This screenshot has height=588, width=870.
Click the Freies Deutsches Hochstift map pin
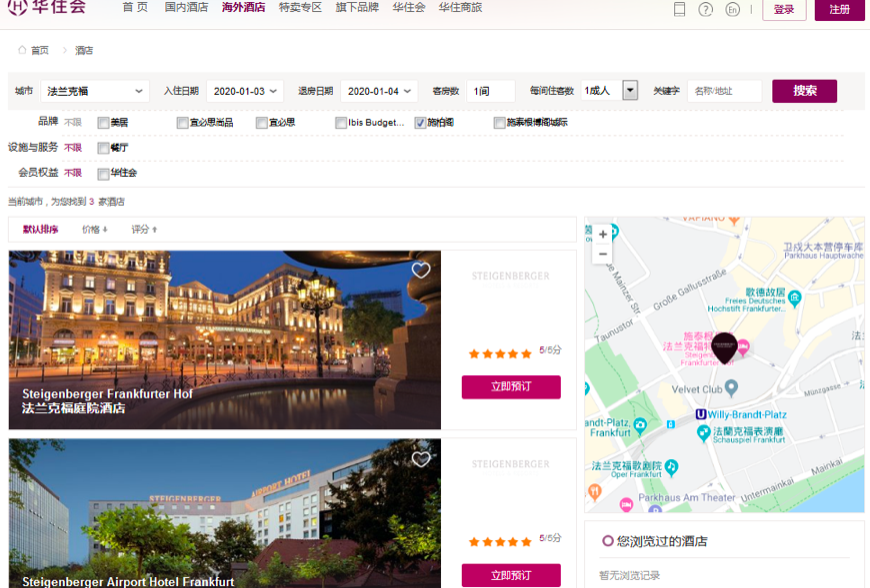[795, 298]
